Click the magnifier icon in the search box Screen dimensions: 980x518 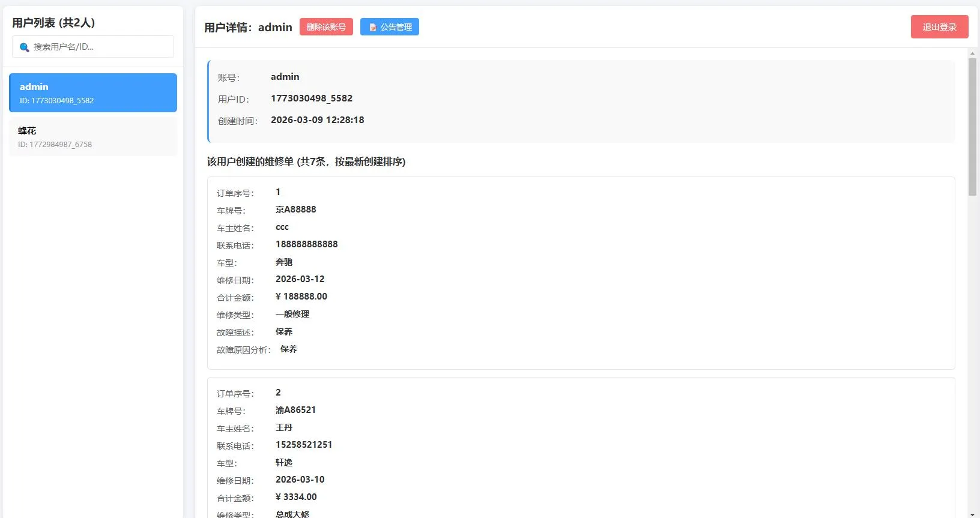tap(24, 47)
